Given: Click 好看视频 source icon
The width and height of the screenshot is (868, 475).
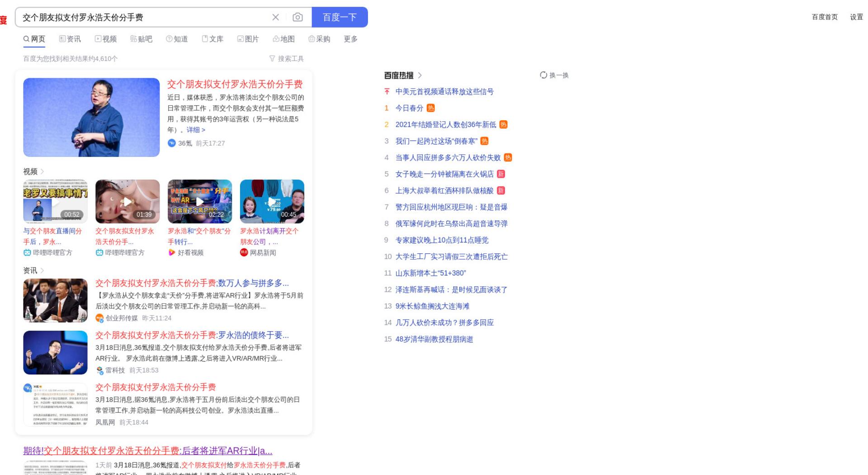Looking at the screenshot, I should 172,252.
